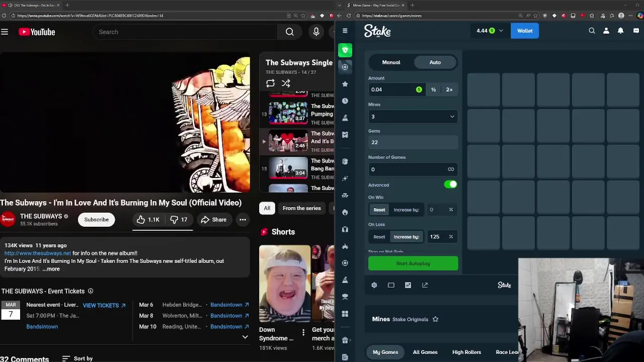The image size is (644, 362).
Task: Expand the video description with more
Action: (51, 269)
